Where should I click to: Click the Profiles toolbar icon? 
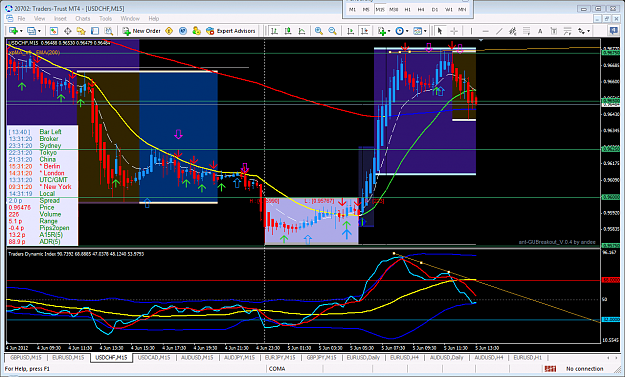coord(31,31)
